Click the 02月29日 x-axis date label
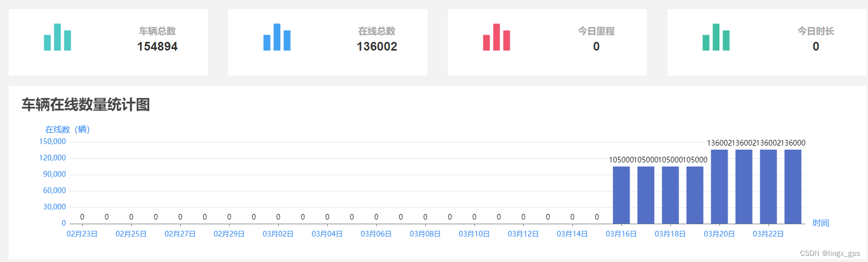 pyautogui.click(x=229, y=234)
